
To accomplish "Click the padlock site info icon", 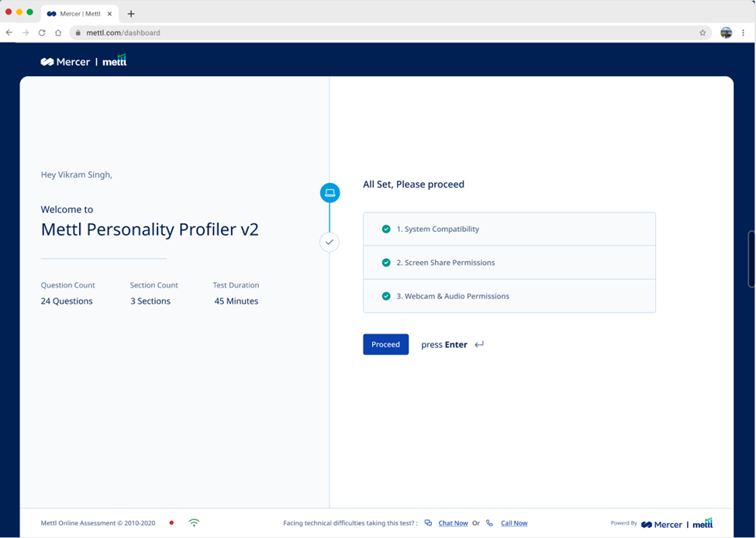I will click(x=78, y=33).
